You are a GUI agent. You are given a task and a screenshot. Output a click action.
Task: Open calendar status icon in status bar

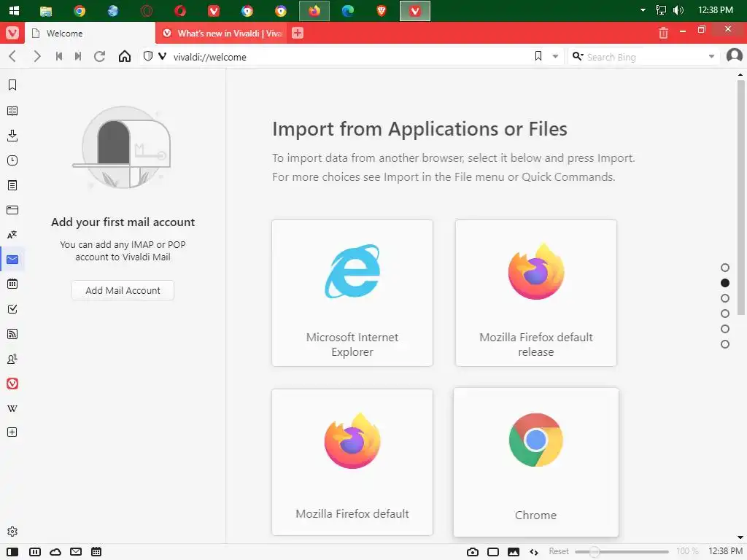pos(96,552)
